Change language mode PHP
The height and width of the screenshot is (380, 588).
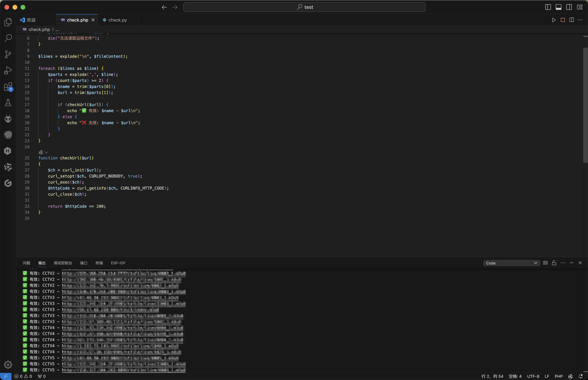(558, 376)
